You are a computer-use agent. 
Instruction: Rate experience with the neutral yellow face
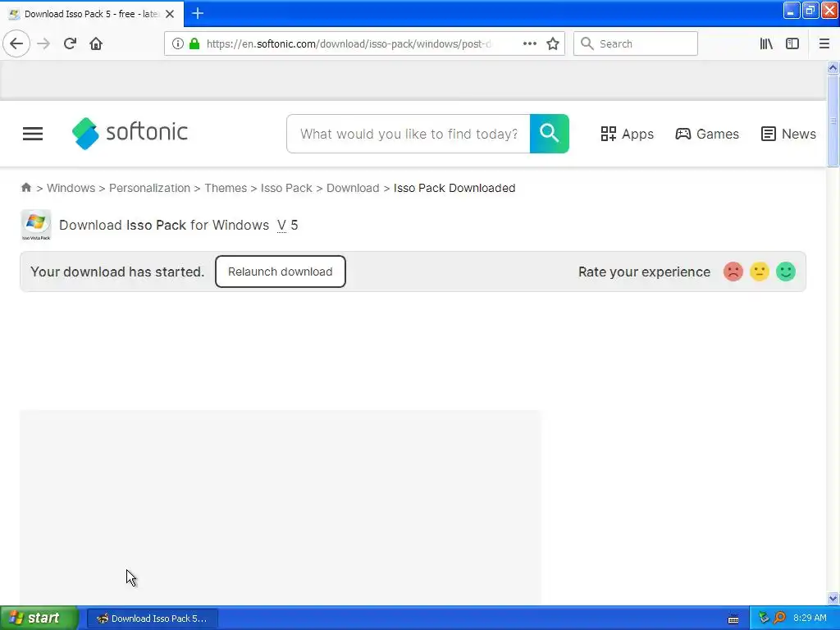point(759,272)
